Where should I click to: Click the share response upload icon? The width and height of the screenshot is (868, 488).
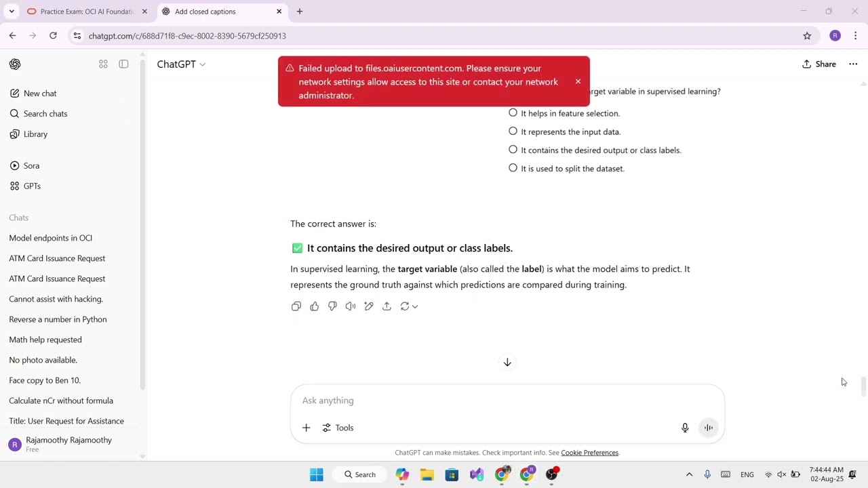tap(387, 306)
